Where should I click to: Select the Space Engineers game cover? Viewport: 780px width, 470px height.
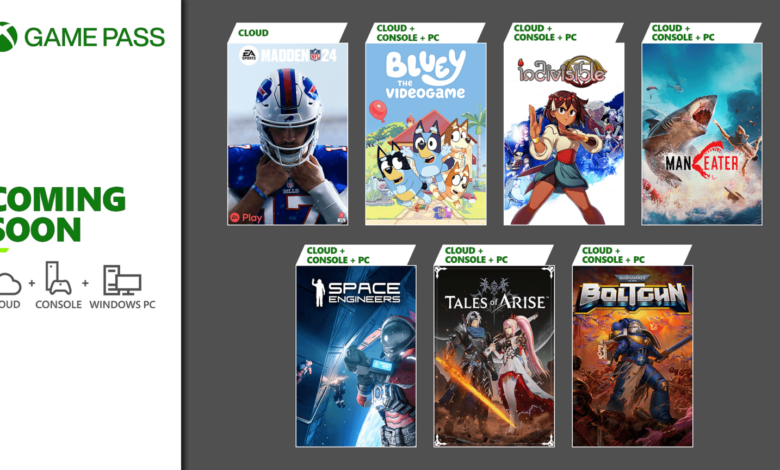coord(356,356)
